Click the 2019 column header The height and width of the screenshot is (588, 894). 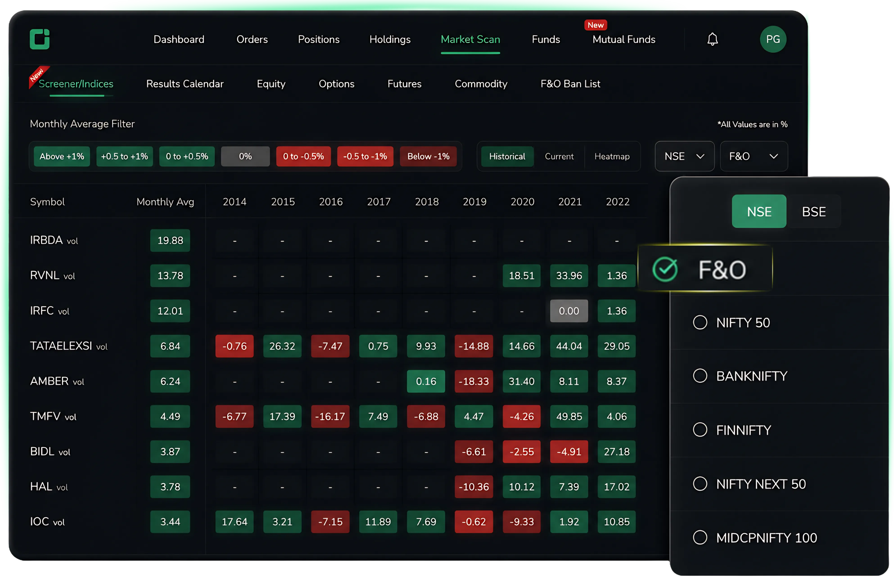pos(474,202)
